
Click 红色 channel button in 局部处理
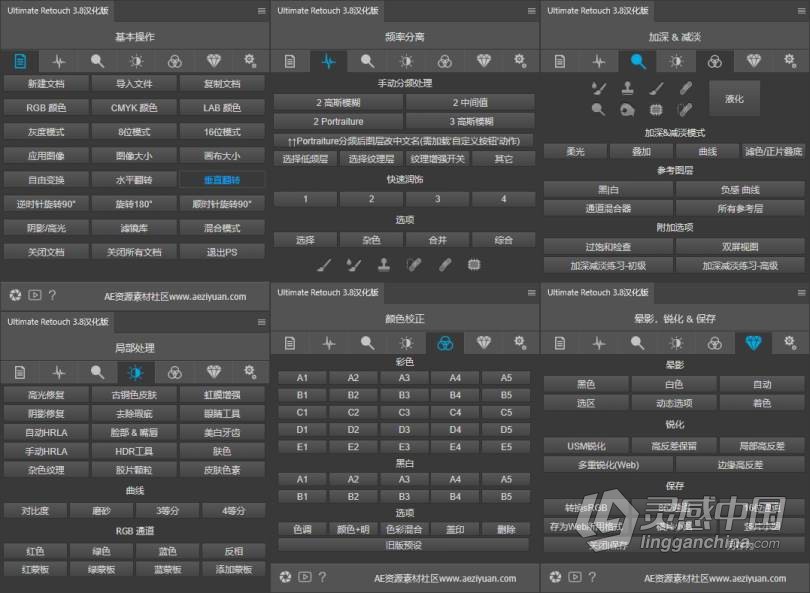pos(35,551)
